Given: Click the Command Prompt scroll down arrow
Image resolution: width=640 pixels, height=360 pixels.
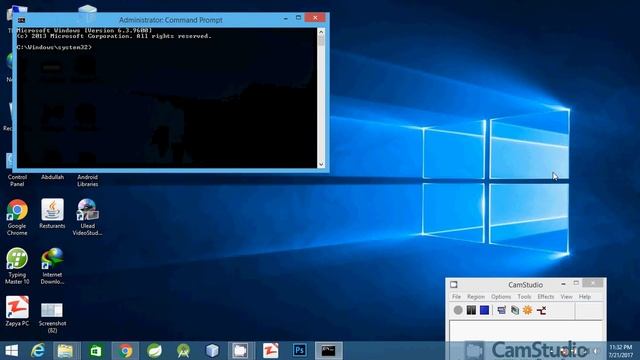Looking at the screenshot, I should pyautogui.click(x=321, y=164).
